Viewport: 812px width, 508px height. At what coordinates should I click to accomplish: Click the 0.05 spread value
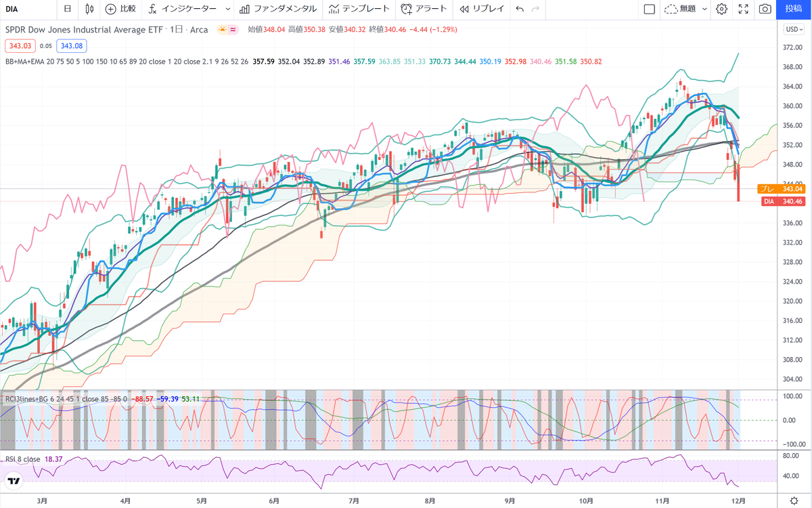(x=45, y=46)
